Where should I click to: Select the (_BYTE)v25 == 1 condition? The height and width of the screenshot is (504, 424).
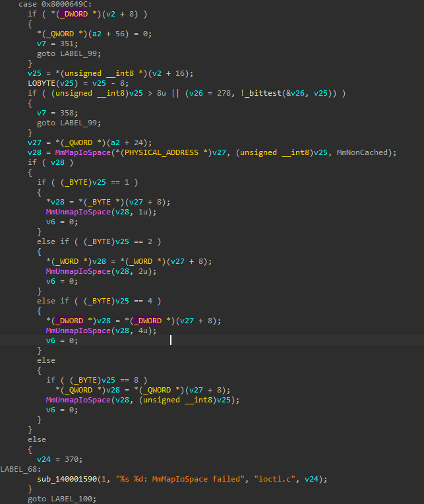(x=95, y=183)
